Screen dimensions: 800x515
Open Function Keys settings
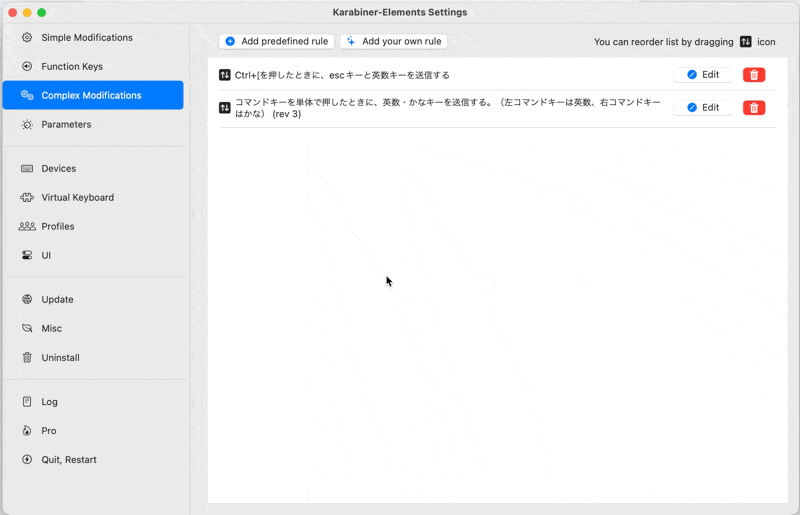(93, 66)
